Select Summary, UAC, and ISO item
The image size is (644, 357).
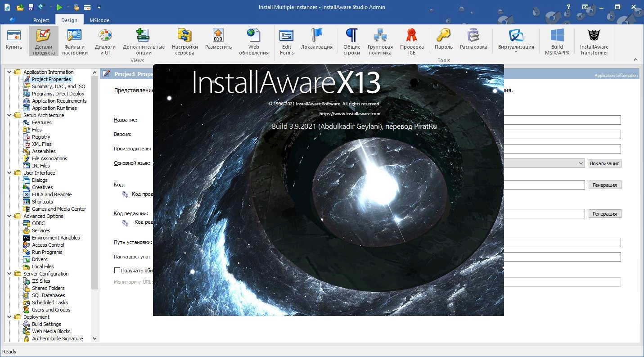coord(59,86)
